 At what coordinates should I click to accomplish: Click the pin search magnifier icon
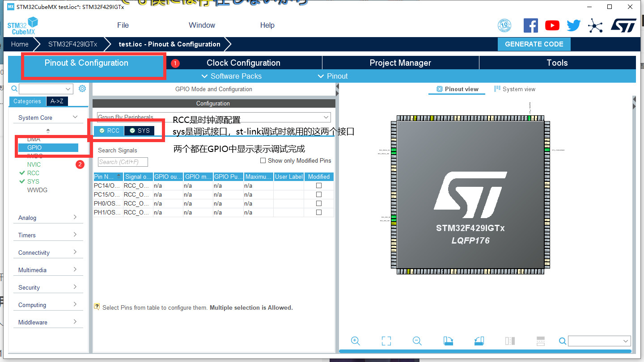563,341
